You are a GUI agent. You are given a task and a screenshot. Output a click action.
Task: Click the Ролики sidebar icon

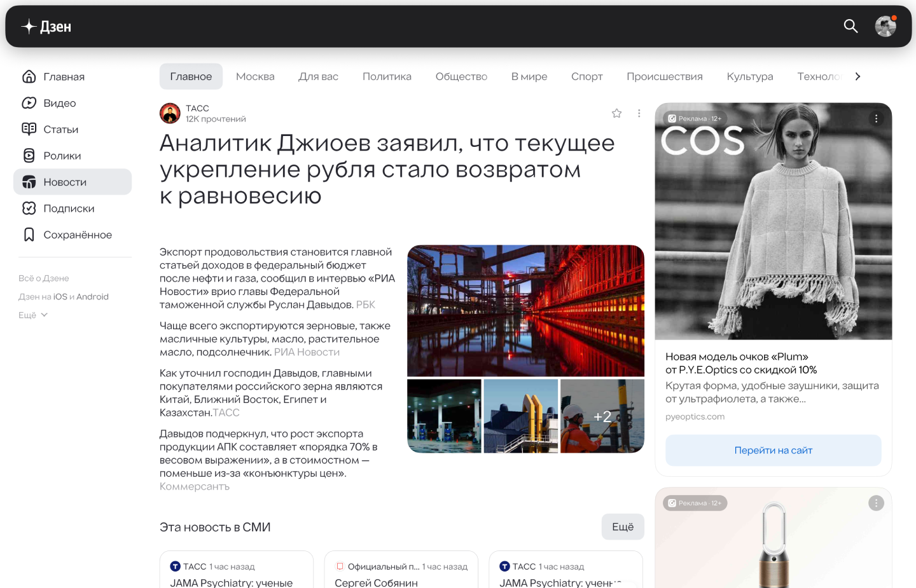[x=29, y=155]
